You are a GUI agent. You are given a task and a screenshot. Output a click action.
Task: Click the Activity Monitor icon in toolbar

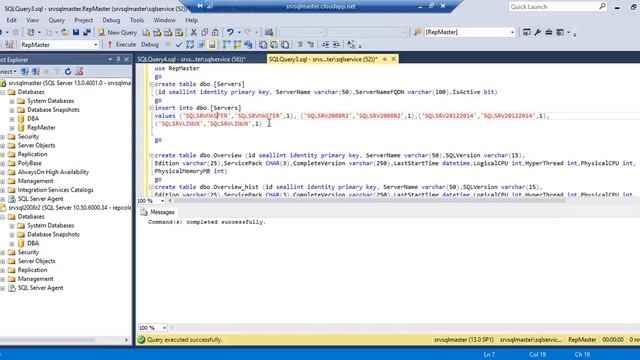[x=269, y=32]
